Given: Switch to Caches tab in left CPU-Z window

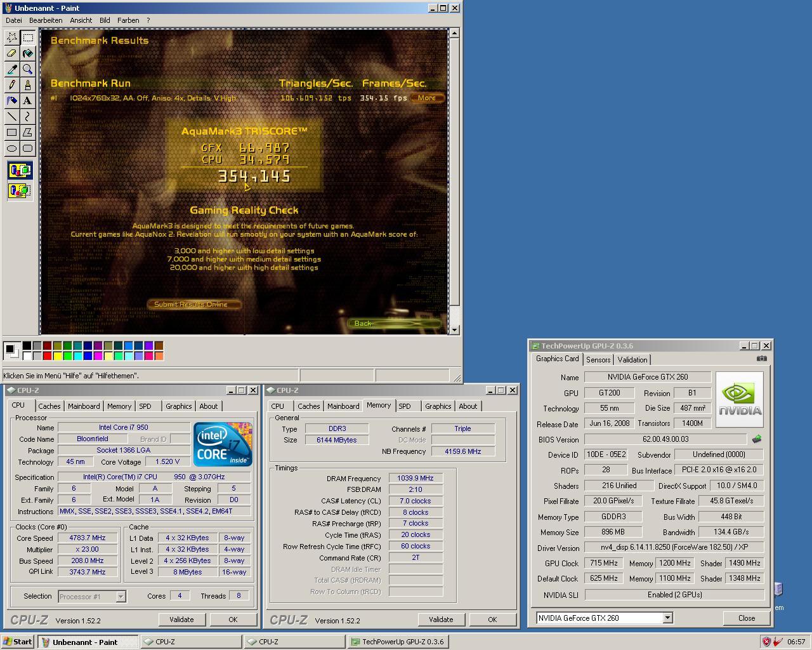Looking at the screenshot, I should (49, 406).
